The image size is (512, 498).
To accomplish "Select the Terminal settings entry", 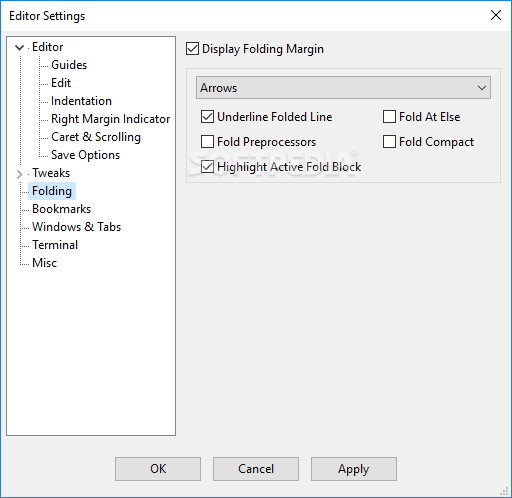I will coord(55,245).
